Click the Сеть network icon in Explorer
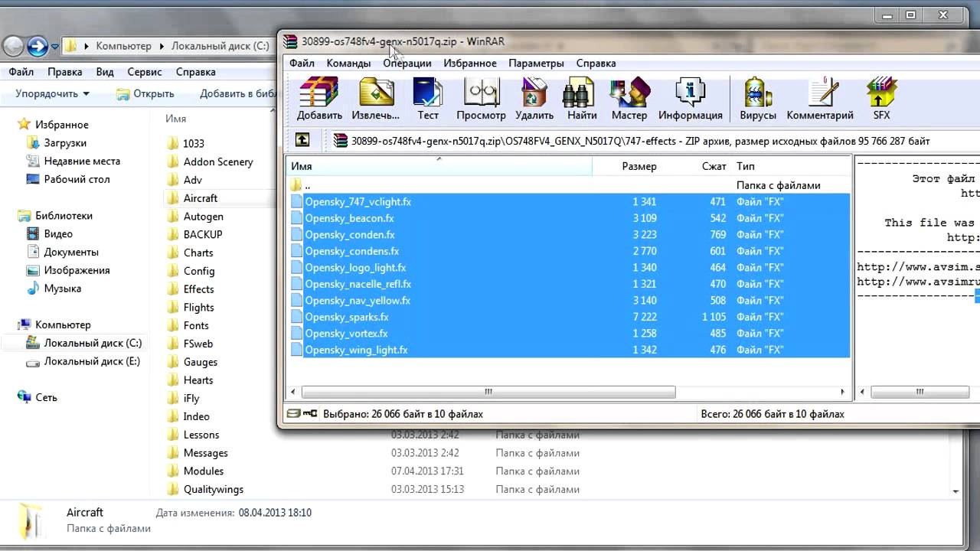The width and height of the screenshot is (980, 551). (24, 397)
